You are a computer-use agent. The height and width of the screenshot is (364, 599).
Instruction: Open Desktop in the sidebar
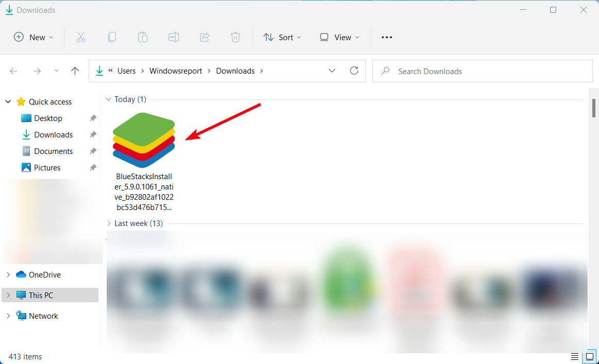[x=48, y=118]
